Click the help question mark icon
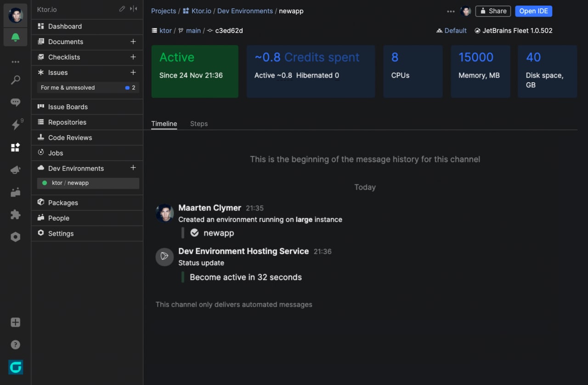 point(16,345)
